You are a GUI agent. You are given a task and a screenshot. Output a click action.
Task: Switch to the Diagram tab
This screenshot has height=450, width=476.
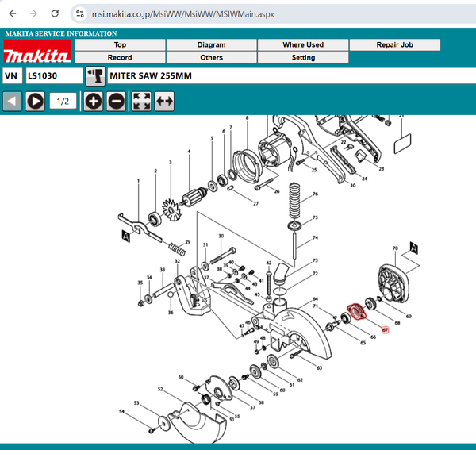tap(212, 45)
